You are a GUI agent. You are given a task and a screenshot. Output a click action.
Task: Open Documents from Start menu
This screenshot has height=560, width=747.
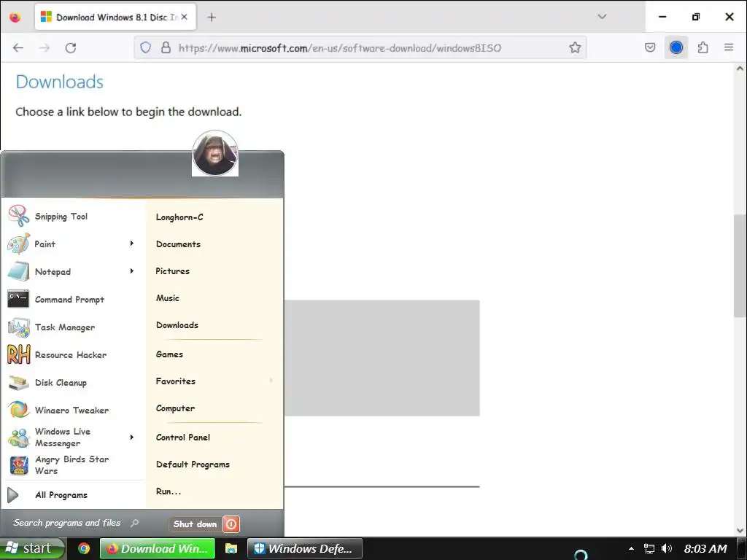click(x=178, y=244)
